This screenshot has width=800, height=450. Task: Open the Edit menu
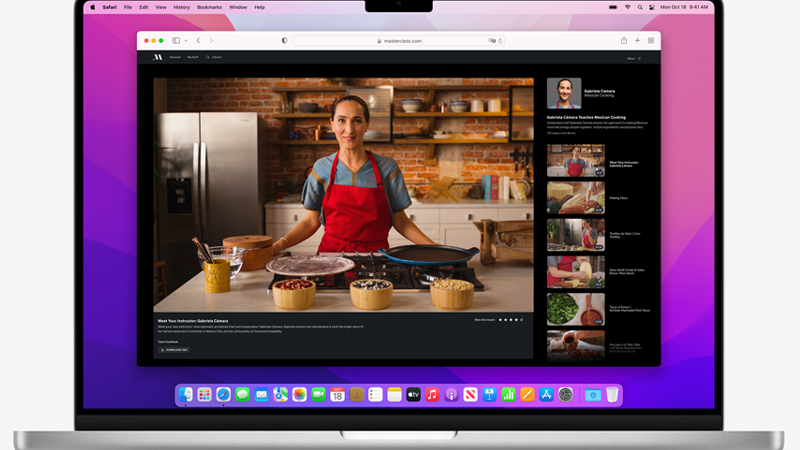coord(144,7)
